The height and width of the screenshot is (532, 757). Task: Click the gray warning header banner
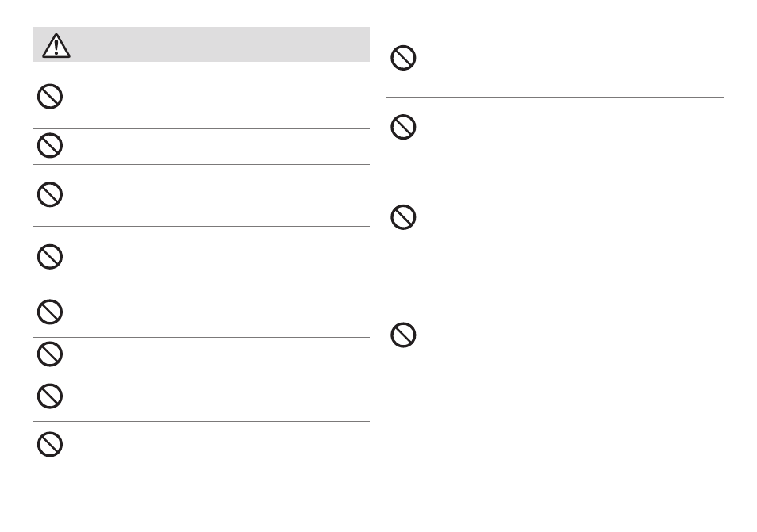coord(202,44)
